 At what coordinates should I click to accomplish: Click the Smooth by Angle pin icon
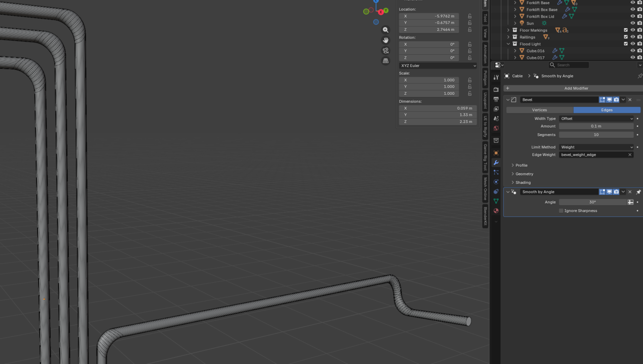click(x=638, y=192)
